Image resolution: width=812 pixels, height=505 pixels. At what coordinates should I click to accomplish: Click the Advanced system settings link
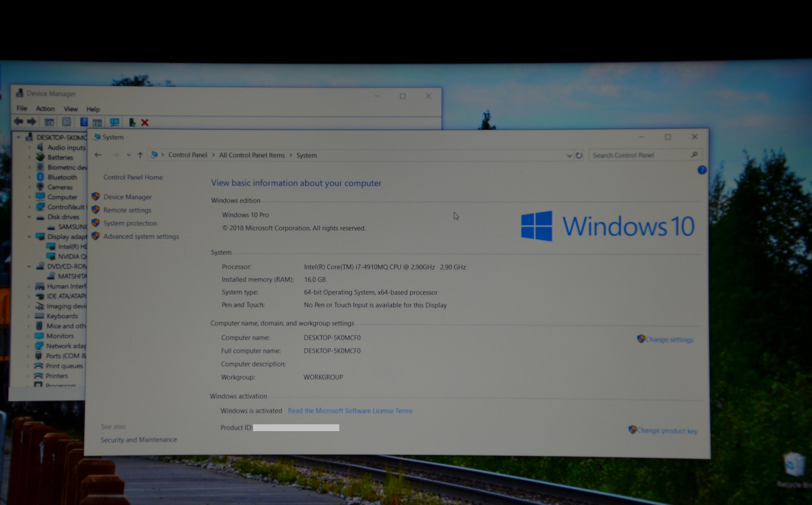click(141, 237)
